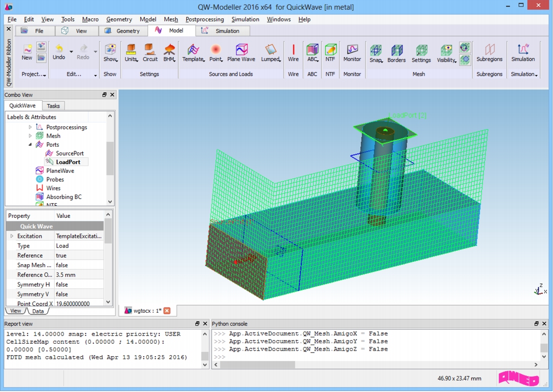Click the Reference Offset value 3.5 mm

coord(79,275)
